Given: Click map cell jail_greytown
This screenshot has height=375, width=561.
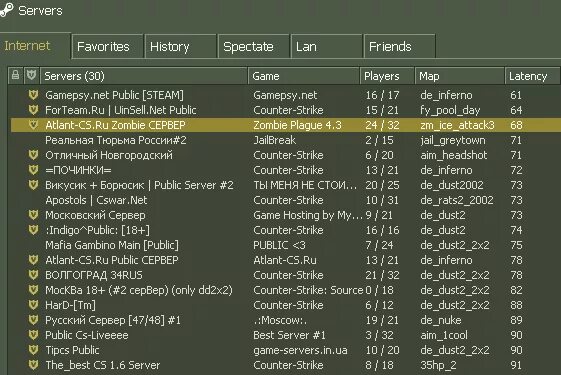Looking at the screenshot, I should tap(453, 140).
